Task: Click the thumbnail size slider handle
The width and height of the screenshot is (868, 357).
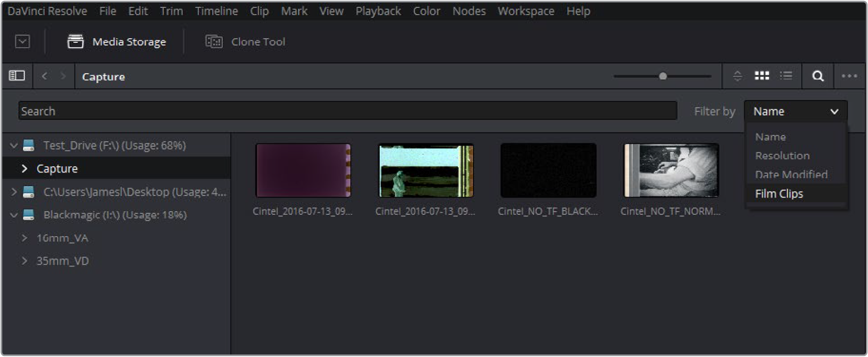Action: (x=663, y=76)
